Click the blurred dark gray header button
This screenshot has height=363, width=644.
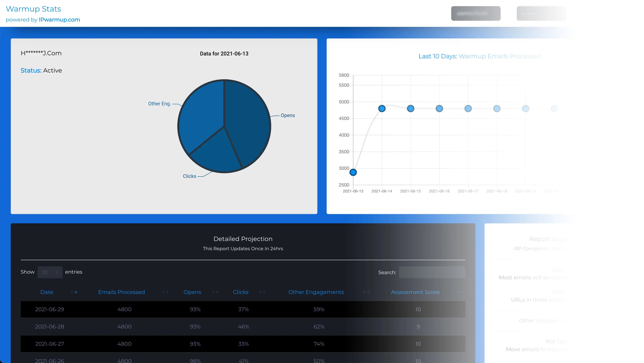point(476,13)
